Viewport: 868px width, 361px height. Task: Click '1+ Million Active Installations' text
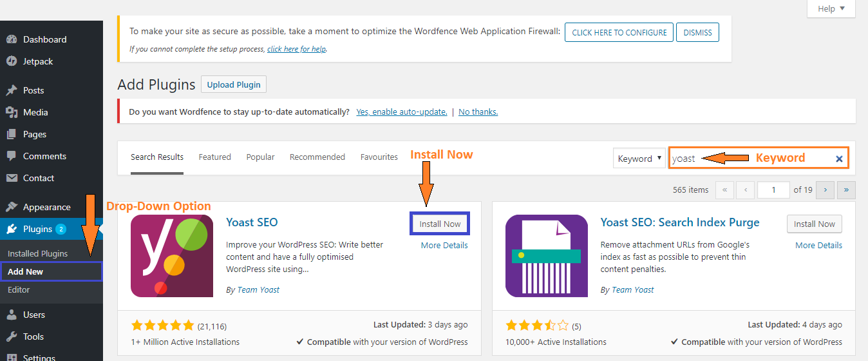tap(185, 342)
